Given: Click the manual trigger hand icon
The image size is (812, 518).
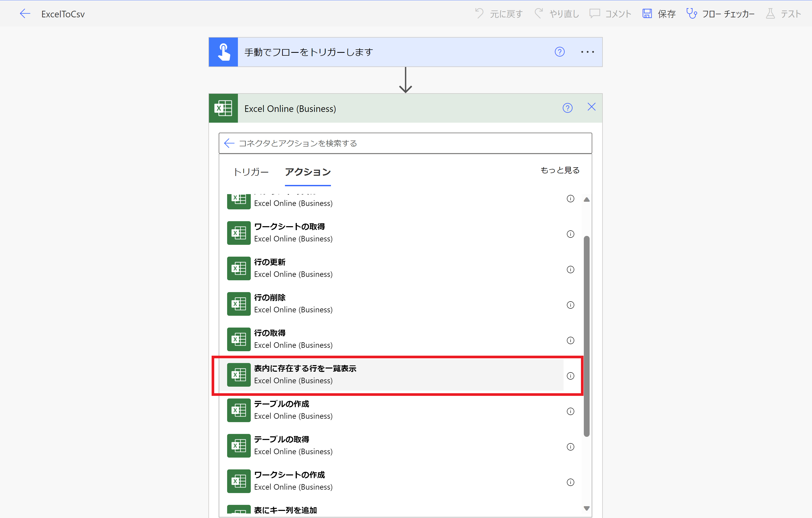Looking at the screenshot, I should pos(223,52).
